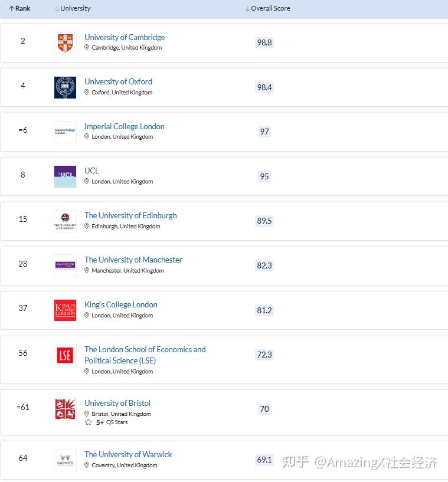Click the location pin in the LSE row

(x=87, y=371)
